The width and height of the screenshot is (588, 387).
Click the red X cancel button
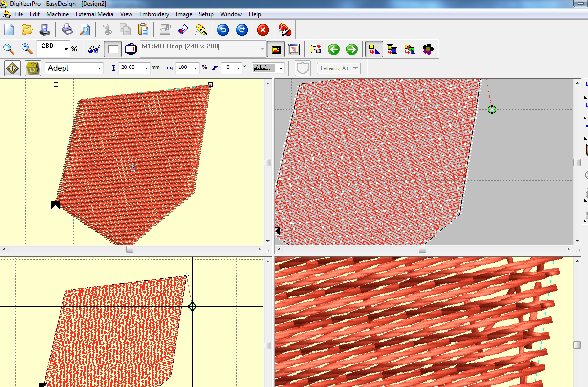pyautogui.click(x=263, y=30)
